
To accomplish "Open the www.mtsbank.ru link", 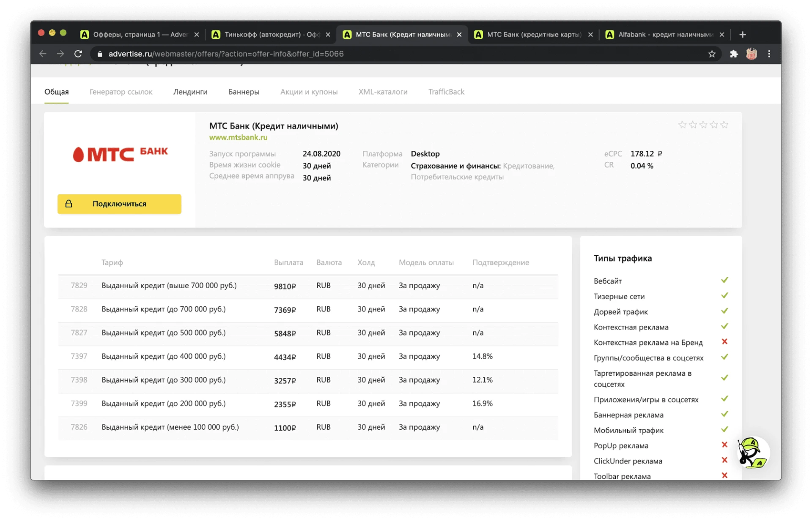I will (239, 137).
